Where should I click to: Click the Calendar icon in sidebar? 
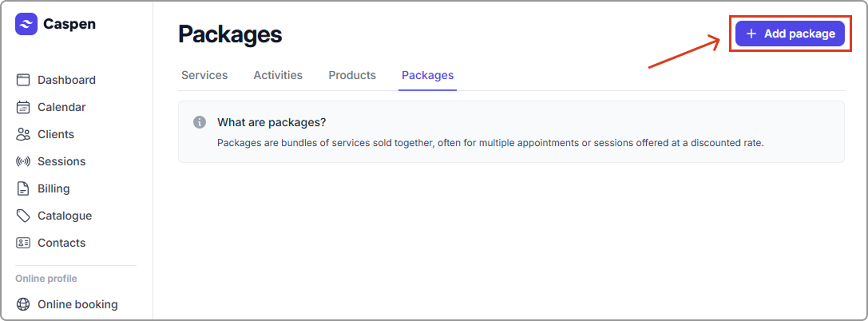coord(23,107)
